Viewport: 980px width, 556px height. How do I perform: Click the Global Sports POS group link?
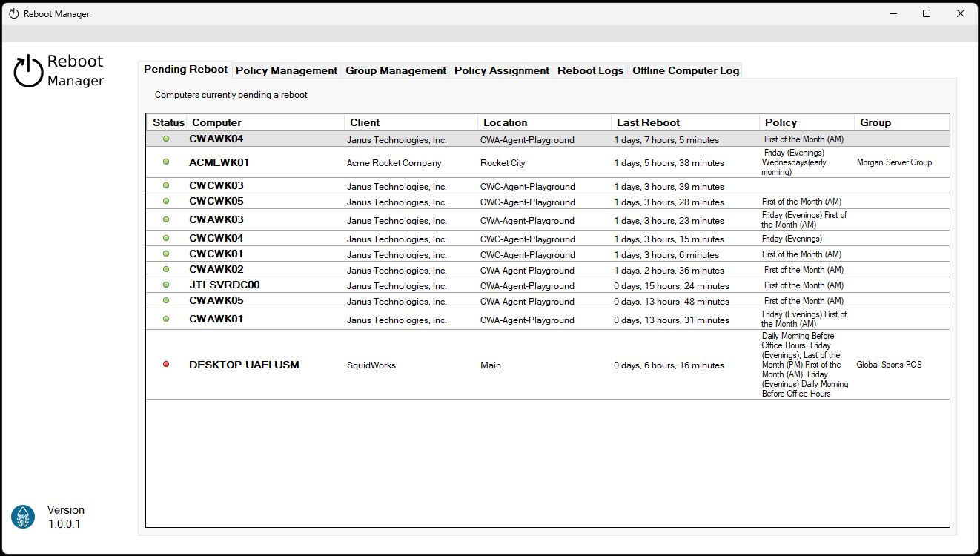click(890, 365)
